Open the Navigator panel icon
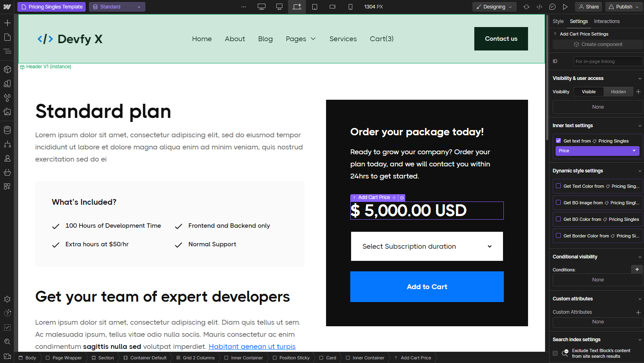 (x=7, y=51)
